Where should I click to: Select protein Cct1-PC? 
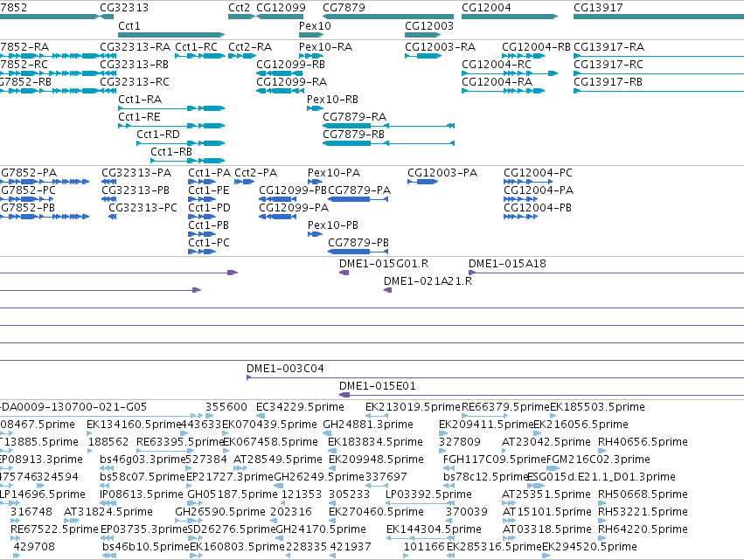(x=202, y=252)
